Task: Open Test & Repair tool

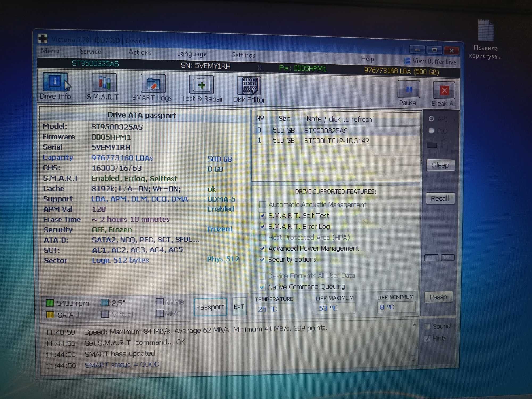Action: pos(201,85)
